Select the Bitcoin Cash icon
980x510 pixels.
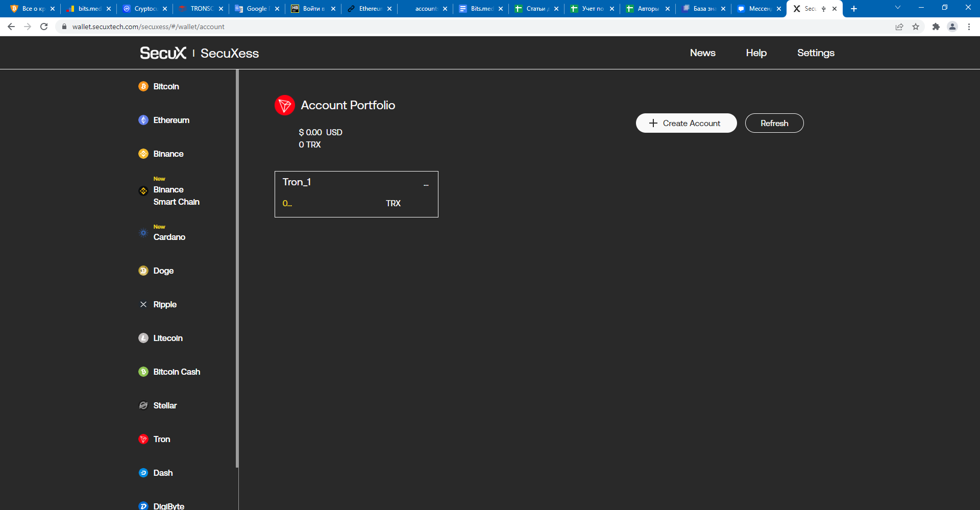click(143, 372)
